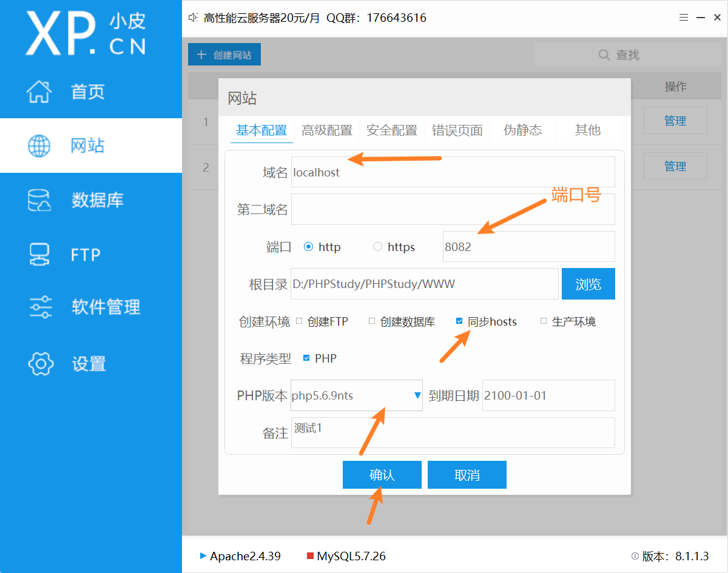Click the version info icon
728x573 pixels.
(635, 556)
